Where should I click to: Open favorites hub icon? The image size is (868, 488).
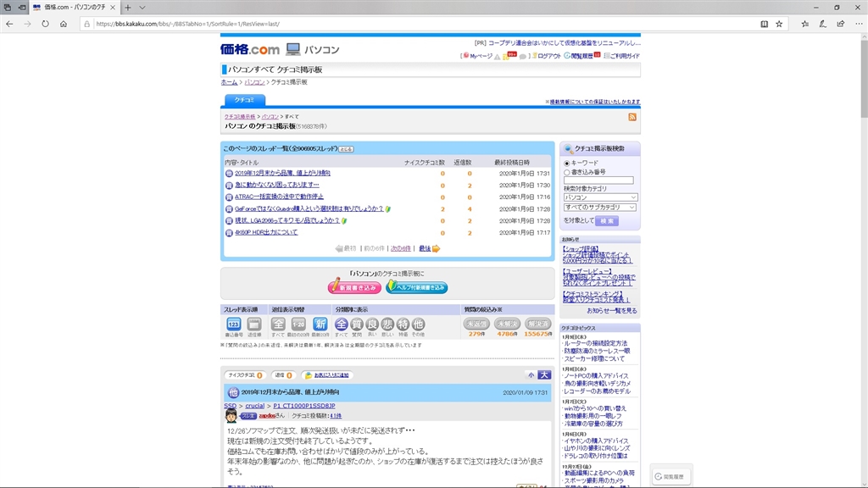[805, 24]
